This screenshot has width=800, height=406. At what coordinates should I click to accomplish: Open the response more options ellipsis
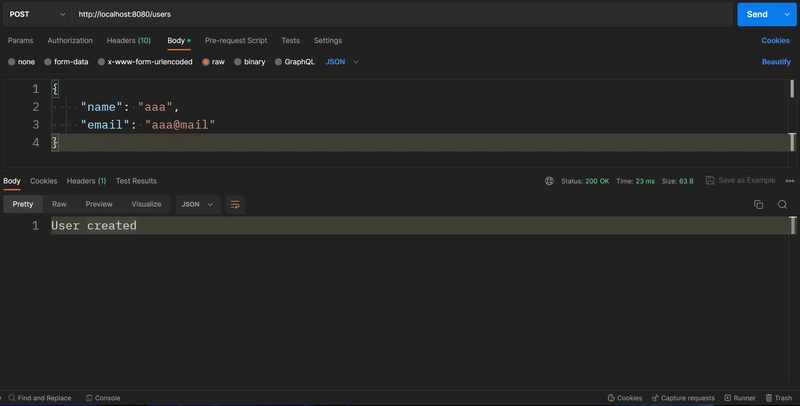tap(789, 181)
